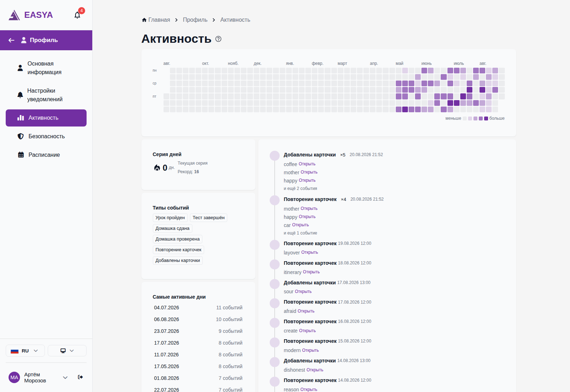The width and height of the screenshot is (570, 392).
Task: Click the back arrow next to Профиль
Action: 11,40
